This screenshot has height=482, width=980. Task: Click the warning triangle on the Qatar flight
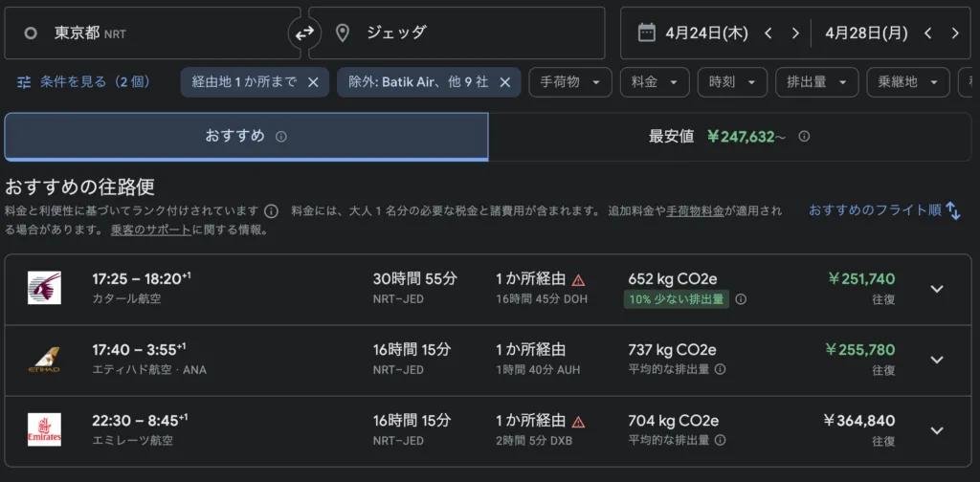pyautogui.click(x=578, y=280)
